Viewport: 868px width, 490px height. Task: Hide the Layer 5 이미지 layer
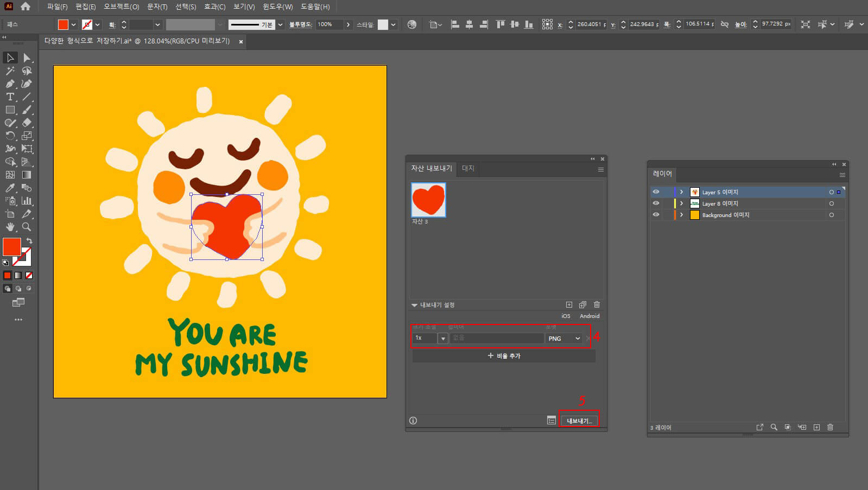click(656, 192)
